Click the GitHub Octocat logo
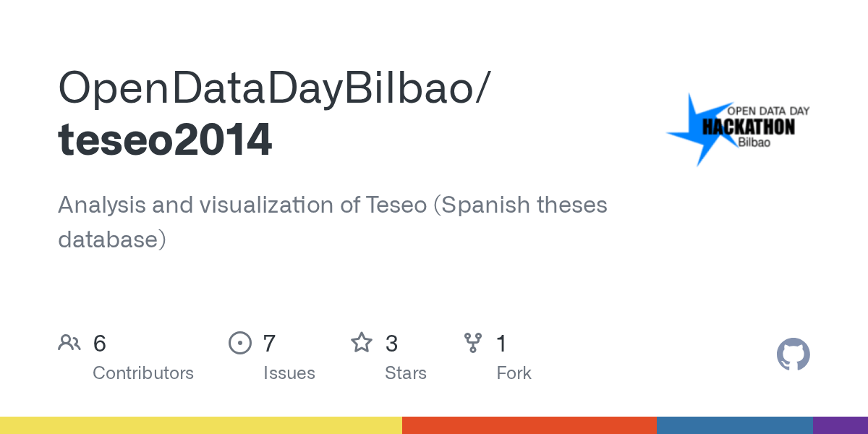The image size is (868, 434). pos(793,354)
